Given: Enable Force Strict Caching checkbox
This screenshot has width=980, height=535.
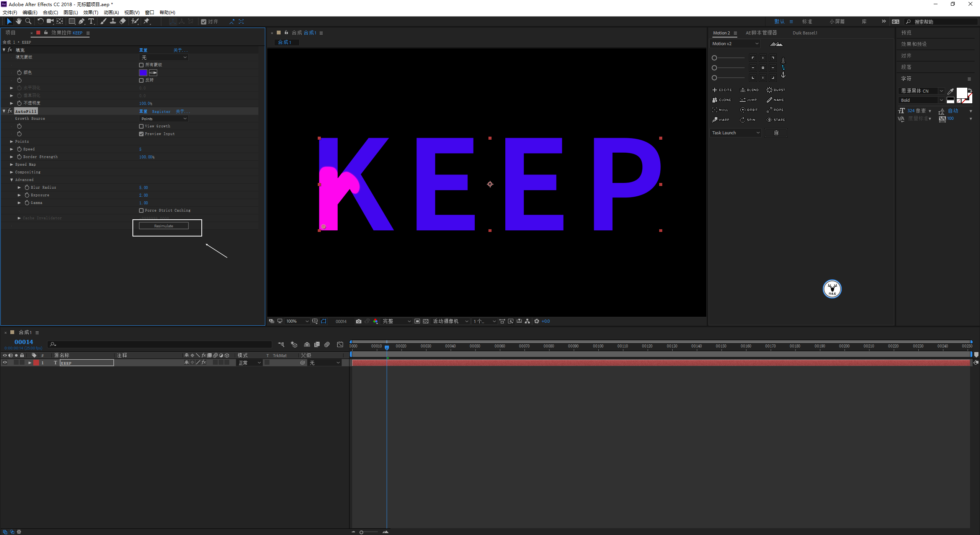Looking at the screenshot, I should 141,210.
